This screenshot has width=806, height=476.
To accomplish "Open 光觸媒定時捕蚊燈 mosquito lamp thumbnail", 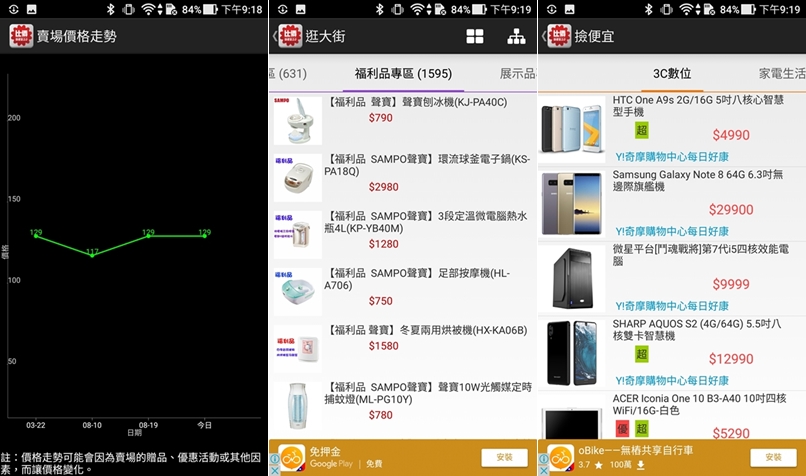I will [x=298, y=406].
